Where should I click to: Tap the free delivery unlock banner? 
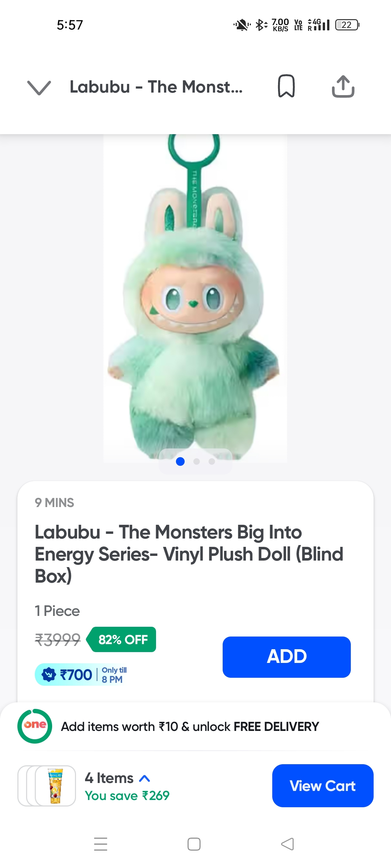click(x=190, y=727)
